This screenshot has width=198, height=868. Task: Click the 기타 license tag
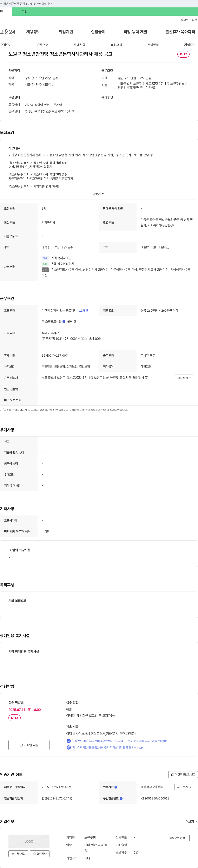(x=45, y=270)
